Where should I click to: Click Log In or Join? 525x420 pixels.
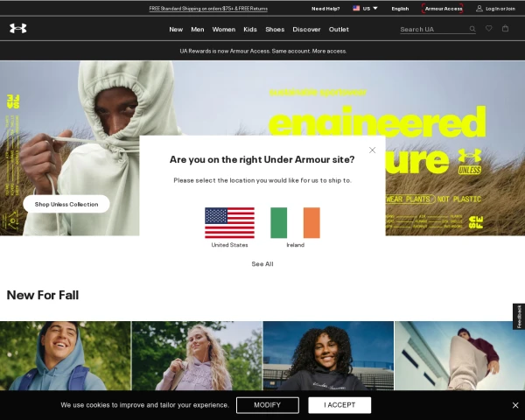tap(500, 9)
